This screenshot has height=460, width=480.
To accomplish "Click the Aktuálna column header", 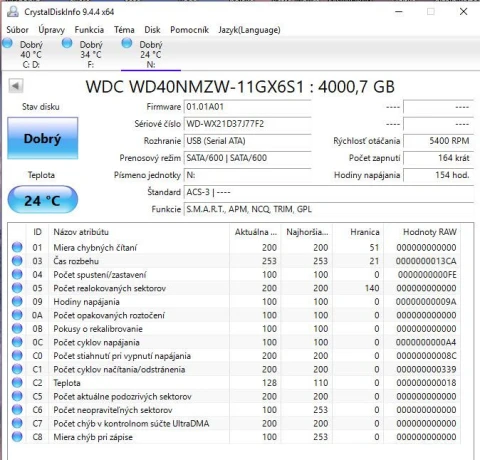I will coord(255,232).
